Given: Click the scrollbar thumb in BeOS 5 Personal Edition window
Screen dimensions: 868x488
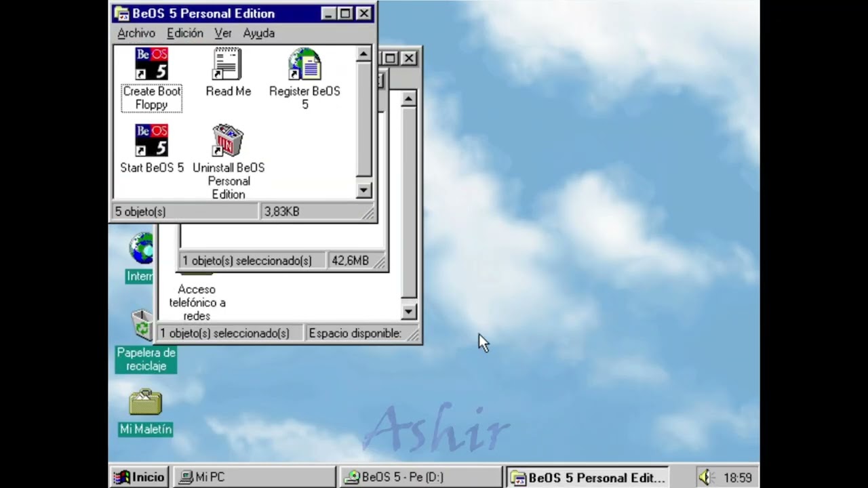Looking at the screenshot, I should pyautogui.click(x=363, y=119).
